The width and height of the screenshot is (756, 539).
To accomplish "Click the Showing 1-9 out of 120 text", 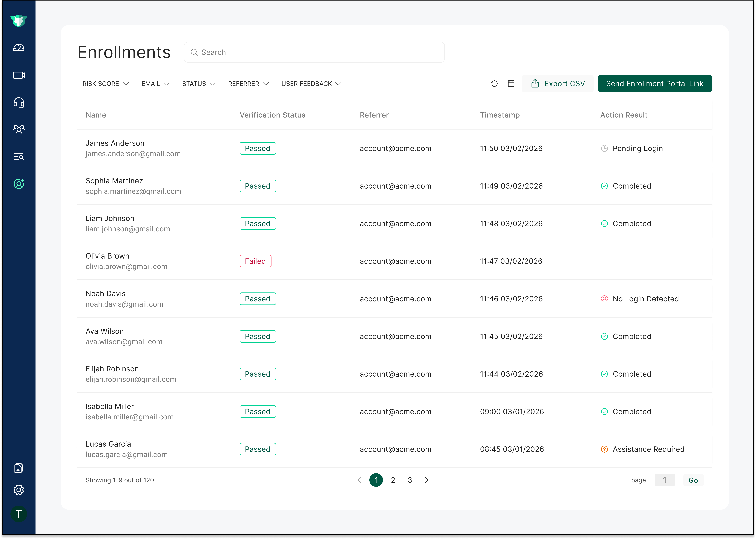I will 119,480.
